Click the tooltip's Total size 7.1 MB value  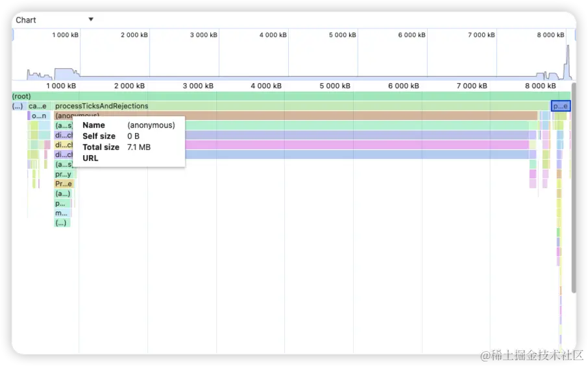[139, 147]
